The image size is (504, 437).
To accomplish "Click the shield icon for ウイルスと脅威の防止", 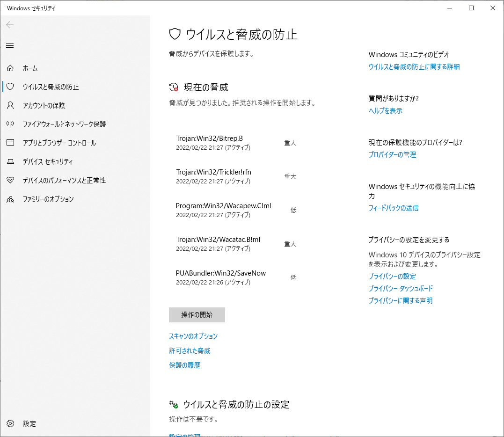I will [10, 87].
